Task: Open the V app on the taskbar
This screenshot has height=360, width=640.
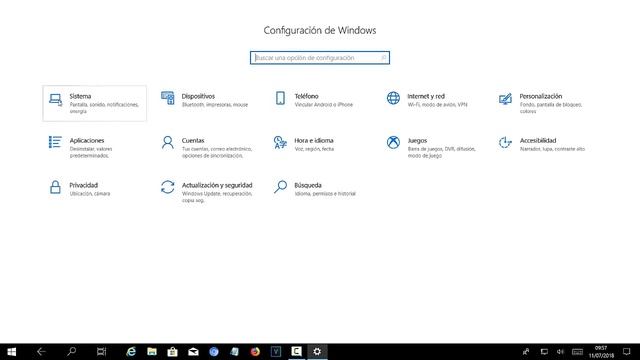Action: coord(276,351)
